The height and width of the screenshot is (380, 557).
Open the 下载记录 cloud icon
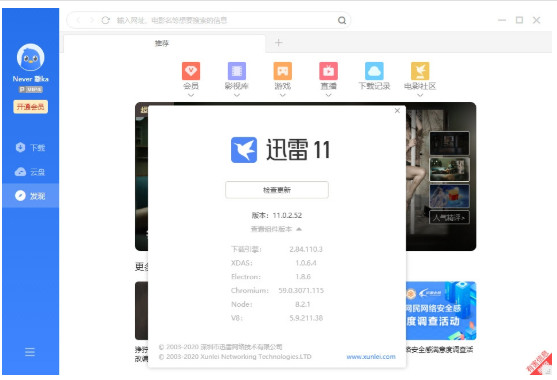374,71
